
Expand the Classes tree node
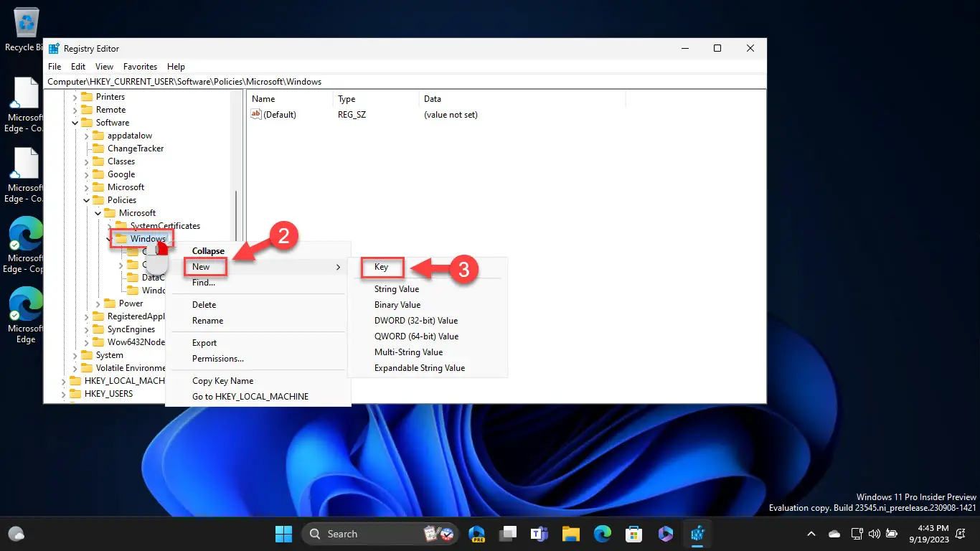pos(87,161)
